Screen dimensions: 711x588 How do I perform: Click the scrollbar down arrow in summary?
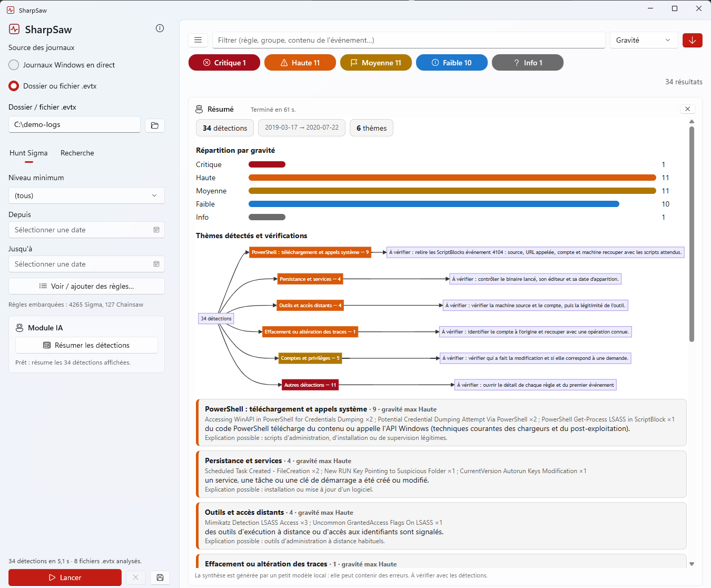[x=692, y=564]
